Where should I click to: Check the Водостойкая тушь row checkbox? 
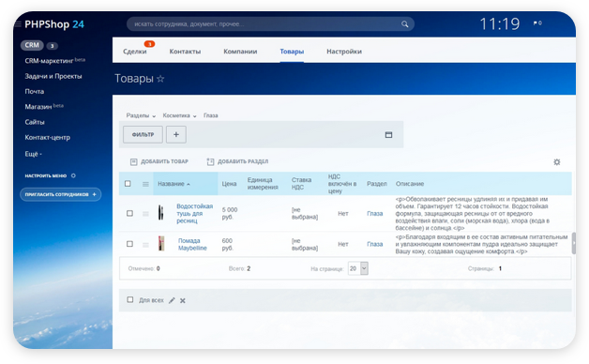129,213
